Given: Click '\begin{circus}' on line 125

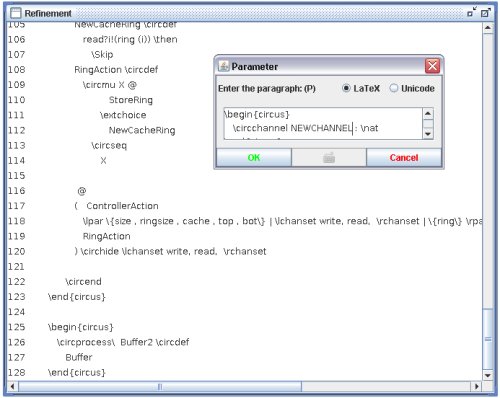Looking at the screenshot, I should pyautogui.click(x=81, y=327).
